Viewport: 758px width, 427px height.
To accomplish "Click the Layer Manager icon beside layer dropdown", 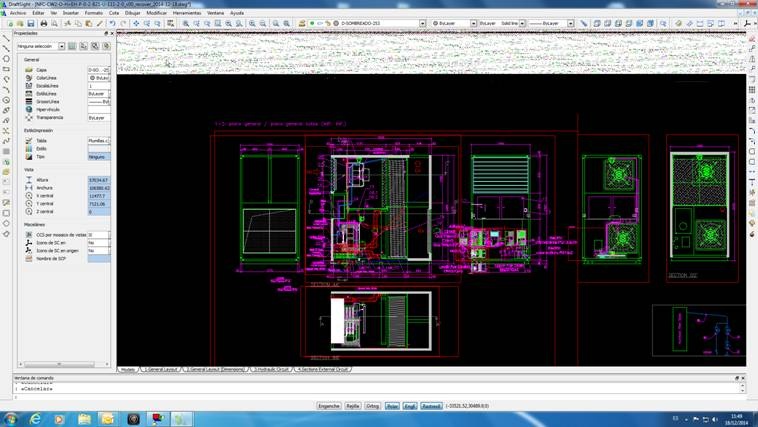I will [x=302, y=23].
